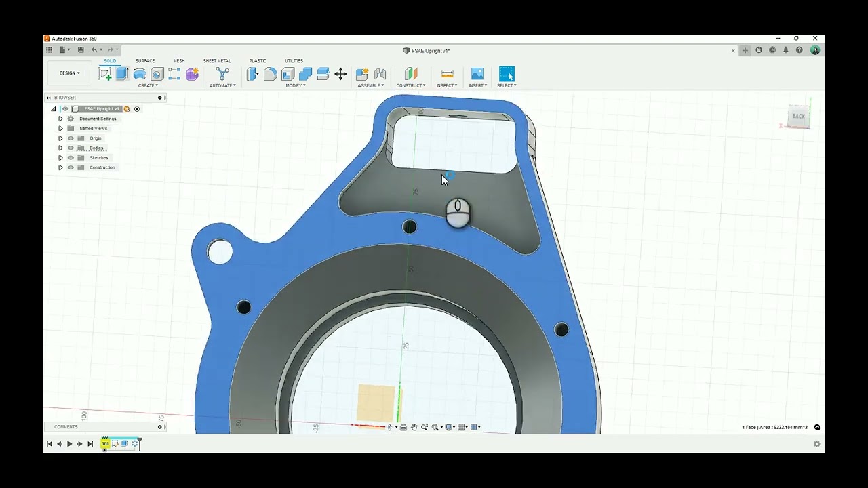Click the Orbit navigation icon
This screenshot has height=488, width=868.
pyautogui.click(x=390, y=427)
